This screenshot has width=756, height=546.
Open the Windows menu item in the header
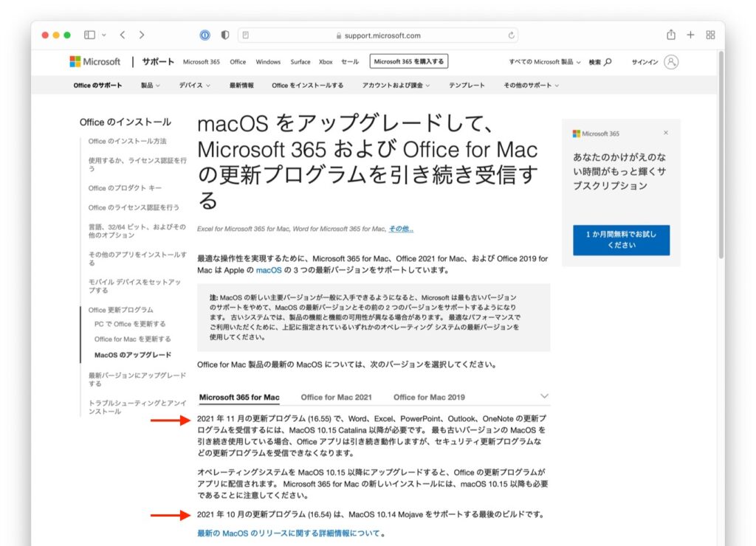(268, 62)
